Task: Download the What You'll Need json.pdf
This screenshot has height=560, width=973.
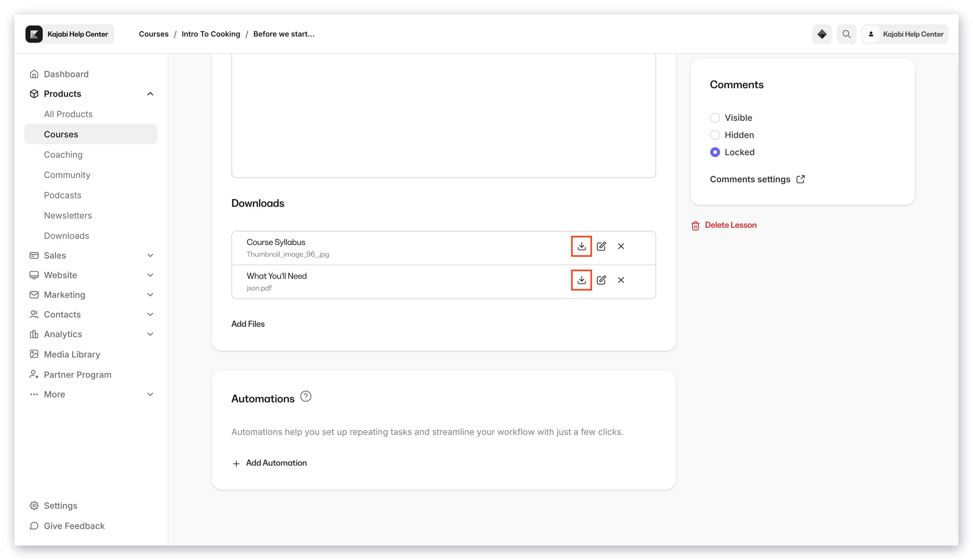Action: pos(581,280)
